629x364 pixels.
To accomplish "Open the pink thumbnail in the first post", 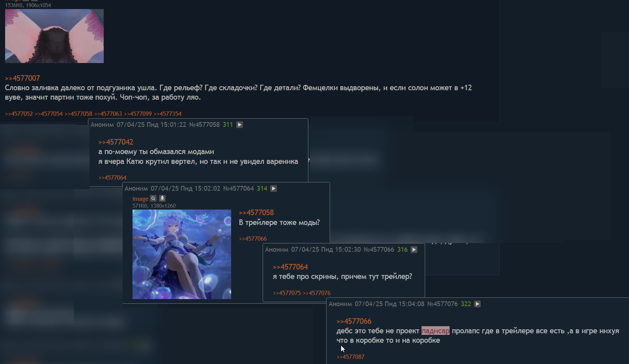I will click(54, 36).
